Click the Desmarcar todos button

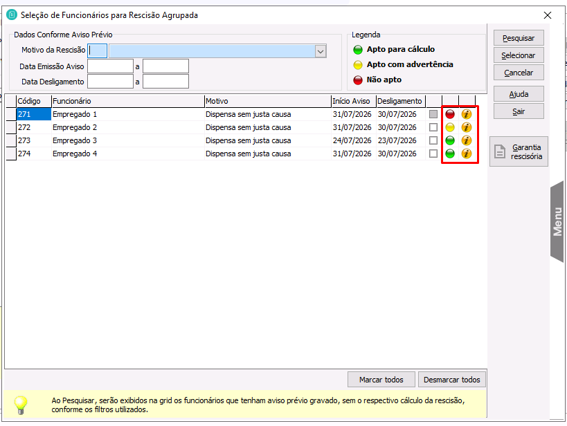452,380
